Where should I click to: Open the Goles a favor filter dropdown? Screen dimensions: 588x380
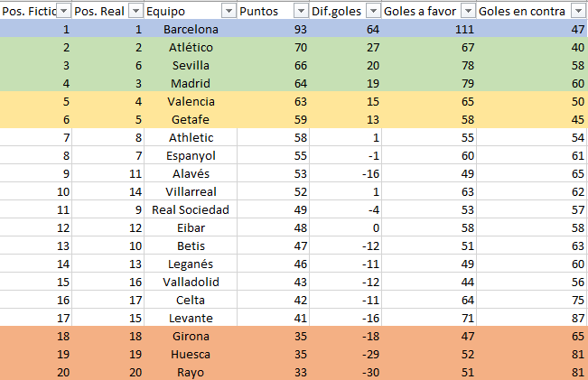468,11
